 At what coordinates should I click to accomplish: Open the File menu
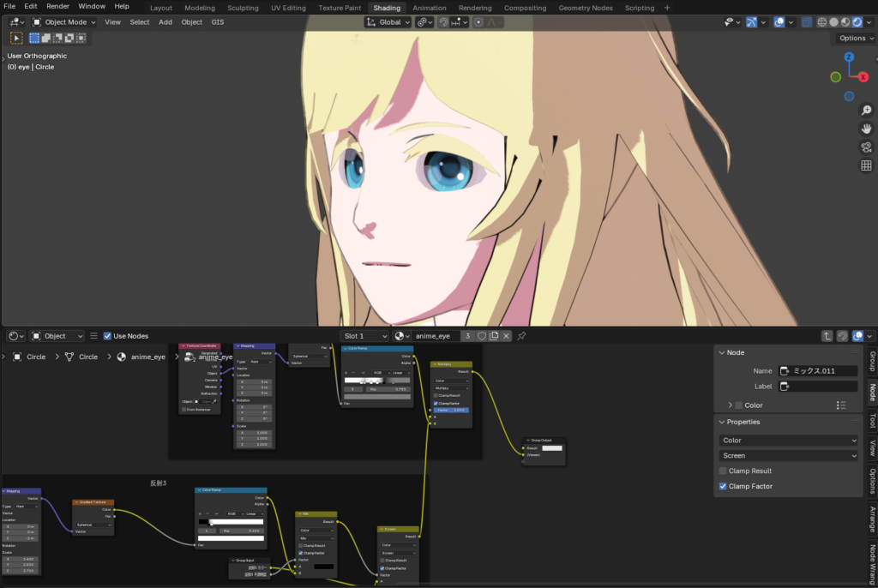(x=9, y=6)
